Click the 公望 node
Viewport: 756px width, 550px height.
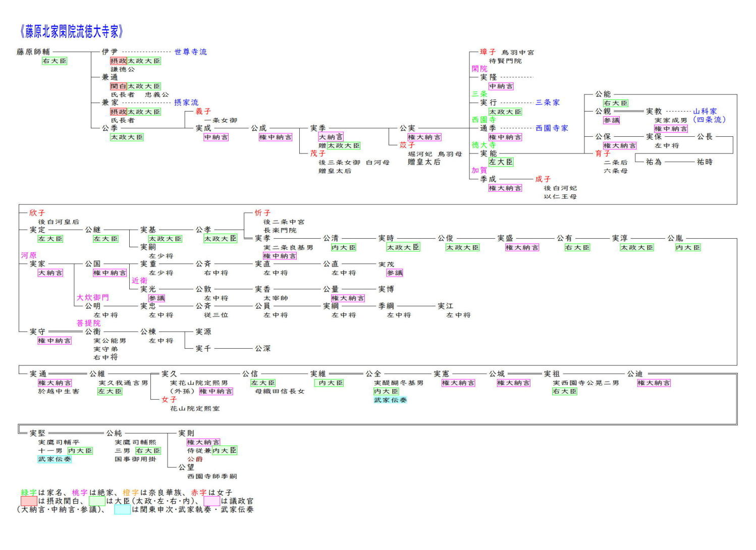(186, 467)
